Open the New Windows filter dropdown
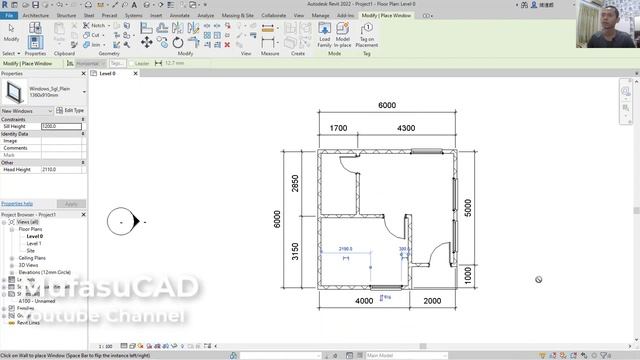 27,111
